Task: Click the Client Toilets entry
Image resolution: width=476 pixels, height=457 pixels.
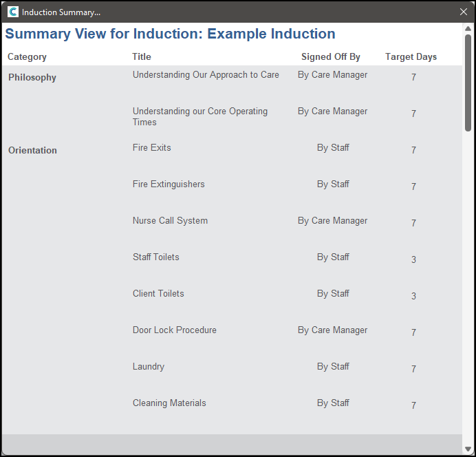Action: click(x=158, y=294)
